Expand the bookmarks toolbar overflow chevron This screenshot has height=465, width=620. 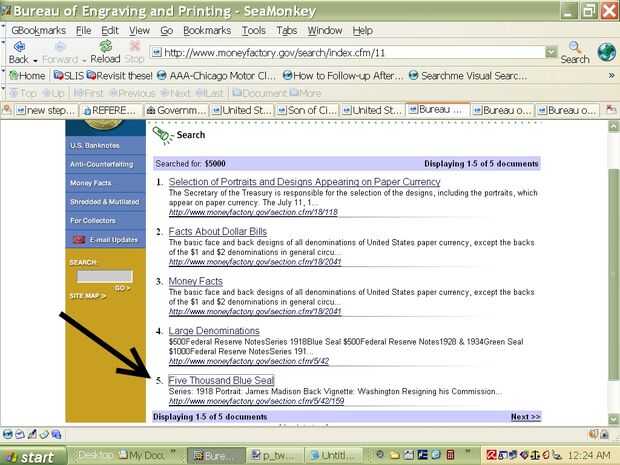tap(611, 75)
